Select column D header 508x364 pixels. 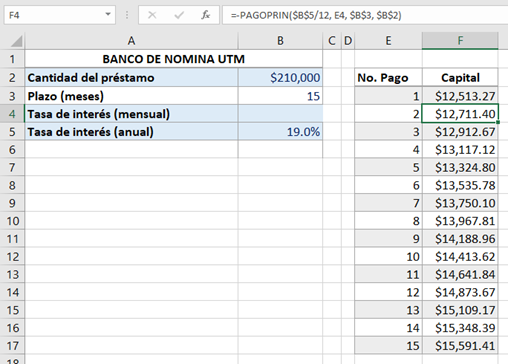pyautogui.click(x=348, y=41)
